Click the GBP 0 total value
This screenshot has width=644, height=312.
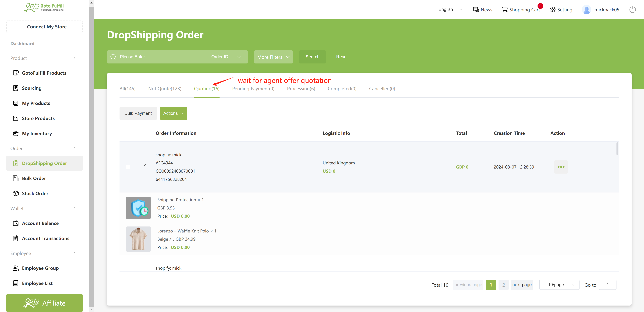pos(462,167)
